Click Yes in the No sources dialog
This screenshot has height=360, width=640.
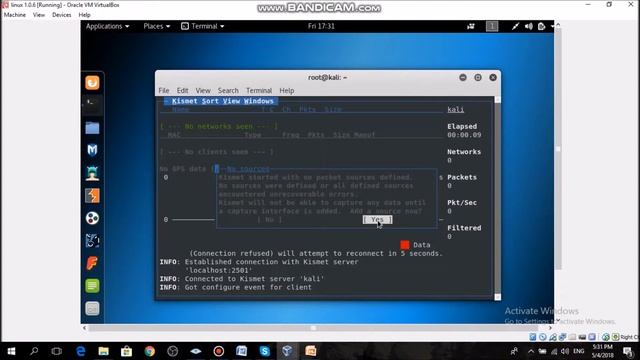pyautogui.click(x=377, y=220)
